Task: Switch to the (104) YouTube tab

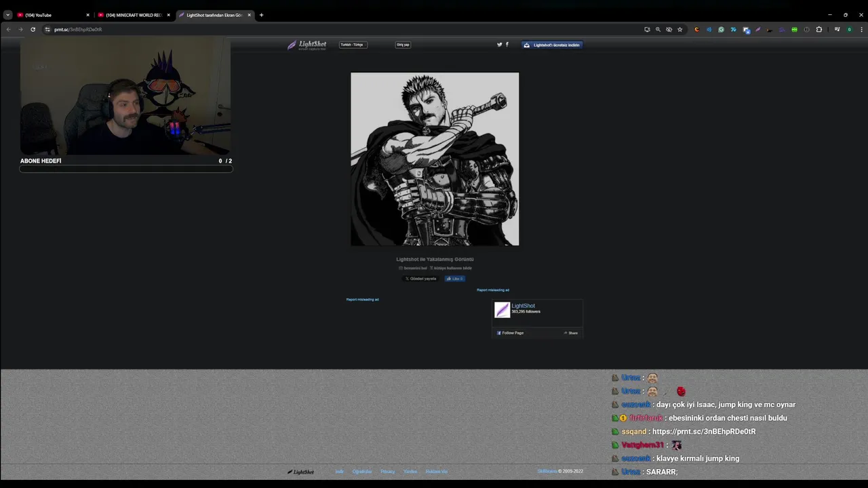Action: (x=54, y=15)
